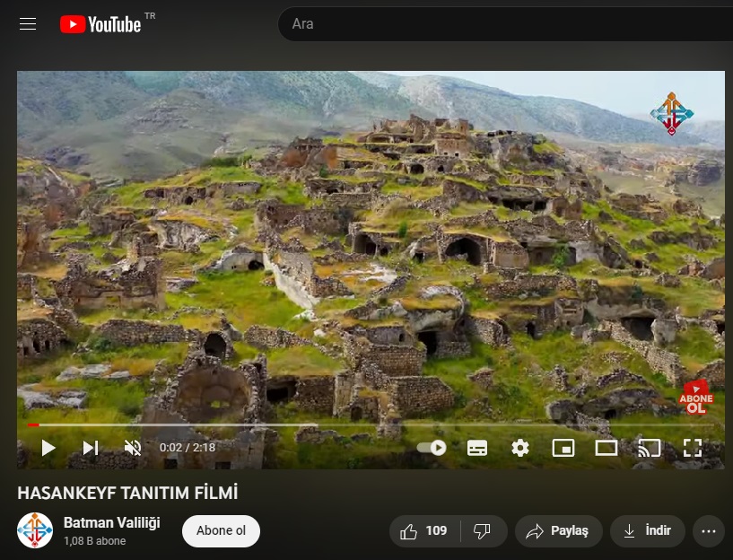Viewport: 733px width, 560px height.
Task: Open the settings gear in the player
Action: click(x=520, y=447)
